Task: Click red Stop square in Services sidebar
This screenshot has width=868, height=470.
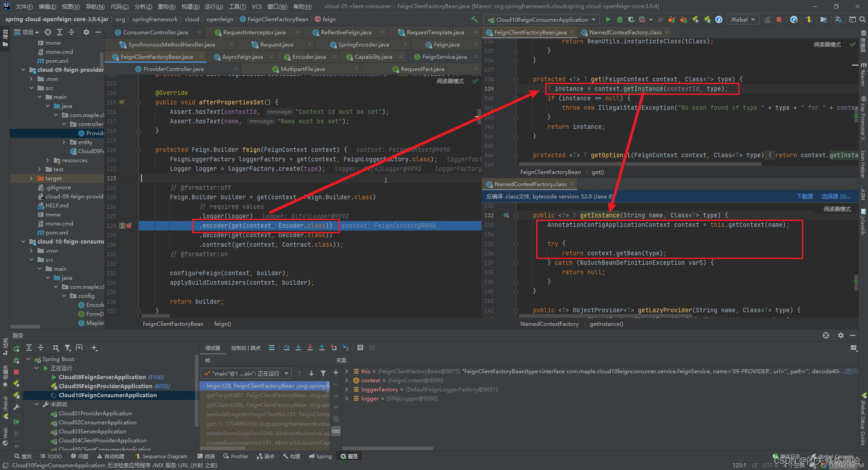Action: tap(16, 372)
